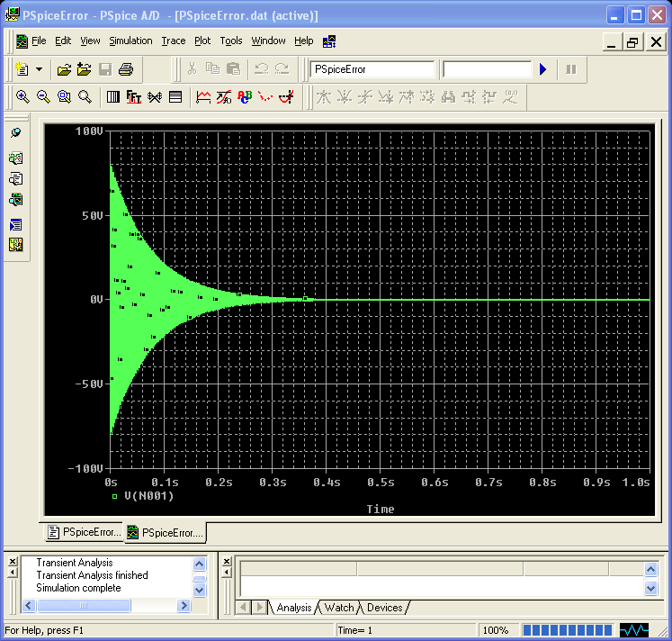Click the Add Trace icon
Screen dimensions: 672x641
204,97
